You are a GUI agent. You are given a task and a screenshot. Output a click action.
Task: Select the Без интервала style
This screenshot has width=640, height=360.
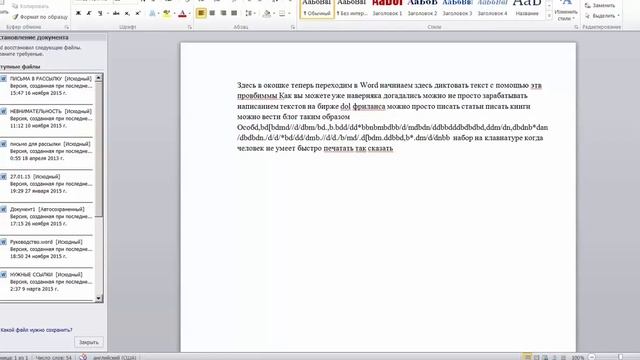click(352, 8)
